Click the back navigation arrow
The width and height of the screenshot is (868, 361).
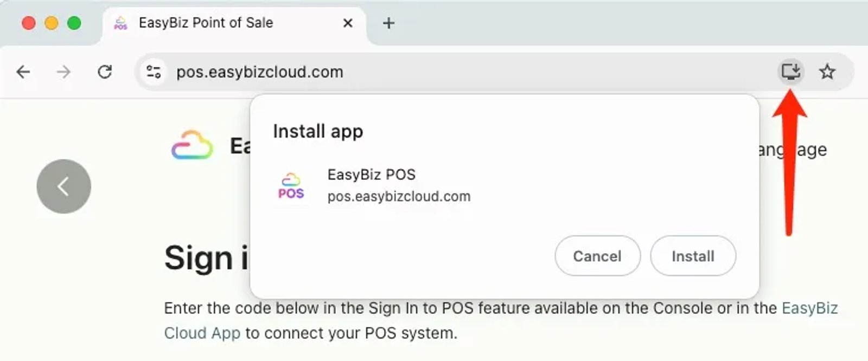pos(23,71)
